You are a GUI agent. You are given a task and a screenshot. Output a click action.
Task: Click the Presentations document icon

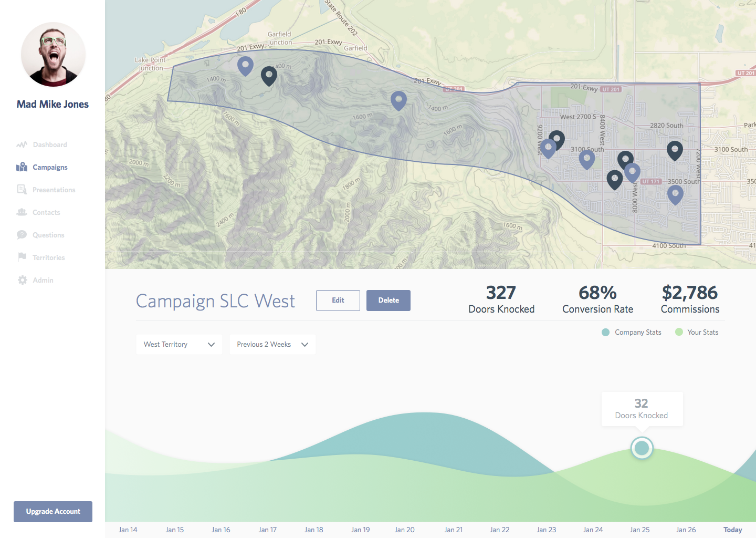tap(22, 189)
